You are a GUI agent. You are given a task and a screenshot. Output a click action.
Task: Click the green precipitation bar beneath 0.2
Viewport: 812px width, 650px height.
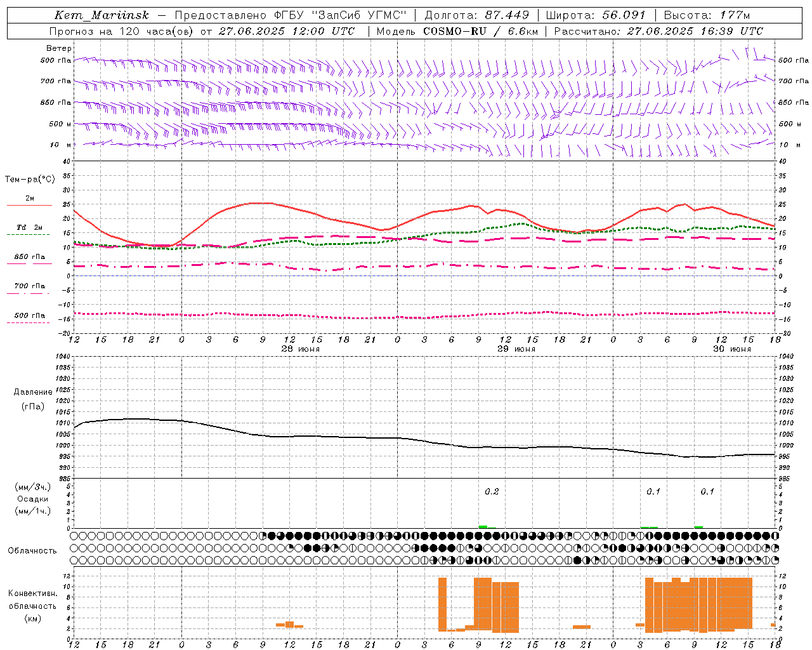483,527
